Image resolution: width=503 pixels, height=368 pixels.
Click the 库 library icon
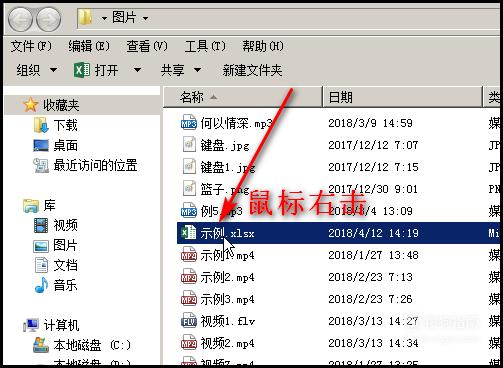click(31, 205)
